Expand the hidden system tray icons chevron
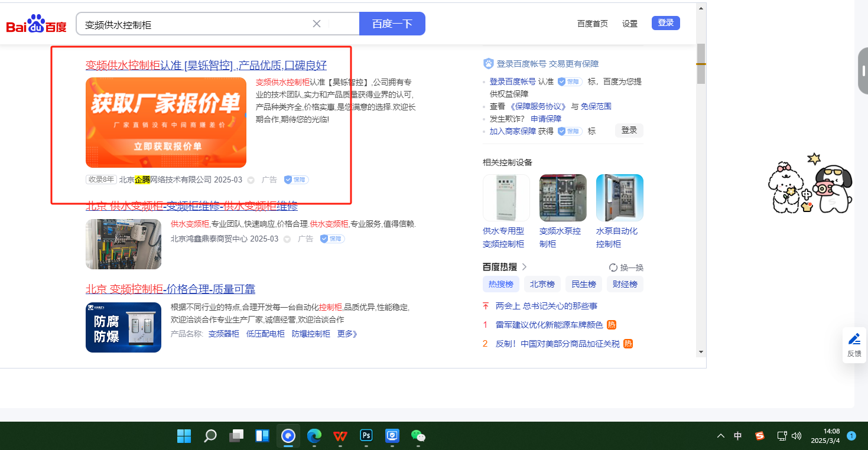 [720, 436]
